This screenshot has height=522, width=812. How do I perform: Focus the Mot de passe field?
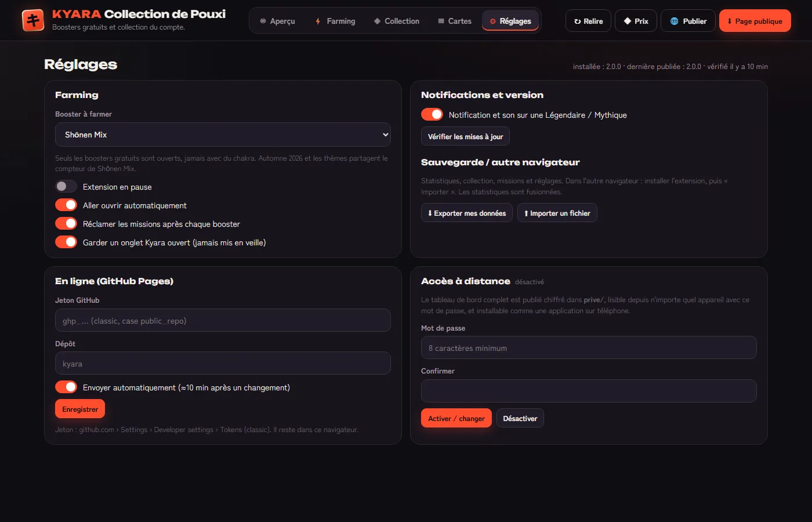pyautogui.click(x=589, y=347)
